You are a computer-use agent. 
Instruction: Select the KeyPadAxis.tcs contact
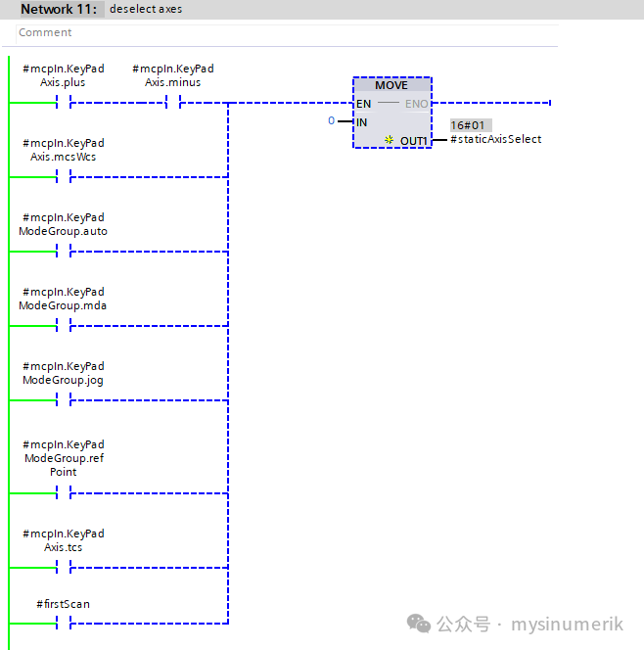point(64,568)
